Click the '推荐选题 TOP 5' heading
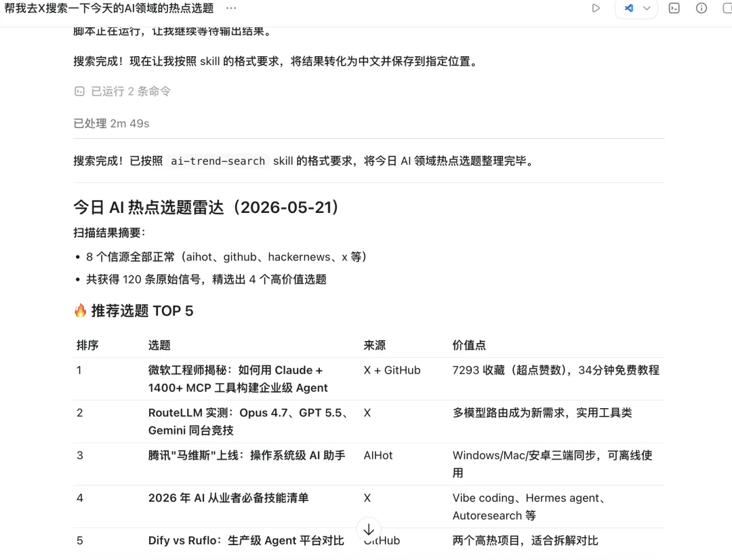Screen dimensions: 732x560 pyautogui.click(x=142, y=311)
